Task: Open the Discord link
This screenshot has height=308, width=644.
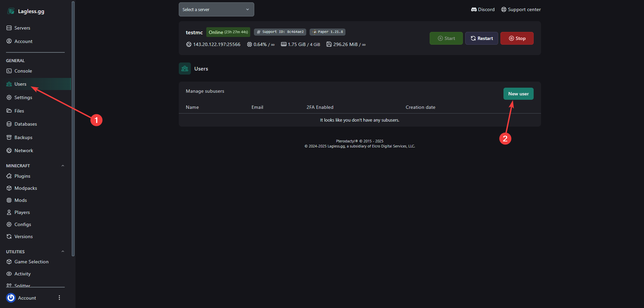Action: (x=483, y=9)
